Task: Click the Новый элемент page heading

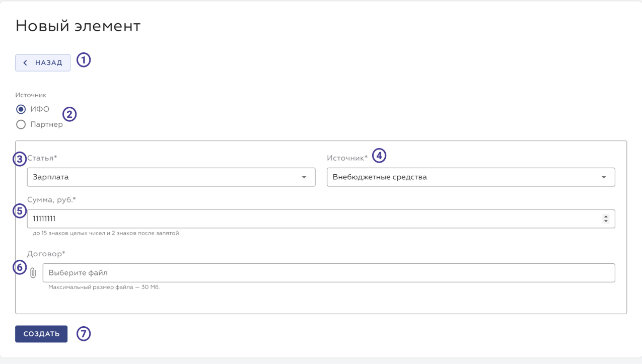Action: tap(78, 26)
